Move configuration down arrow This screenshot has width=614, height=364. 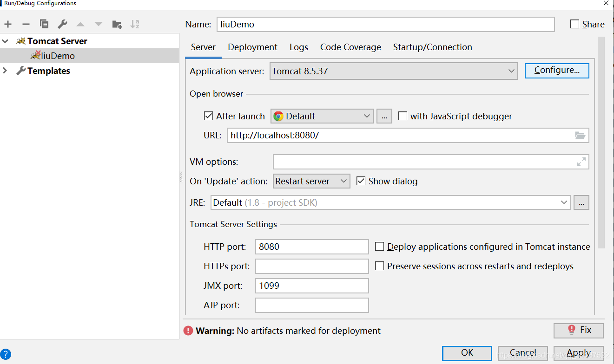point(99,24)
